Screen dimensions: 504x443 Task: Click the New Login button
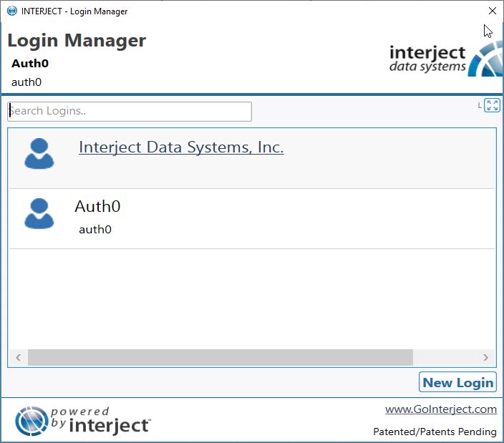click(457, 382)
